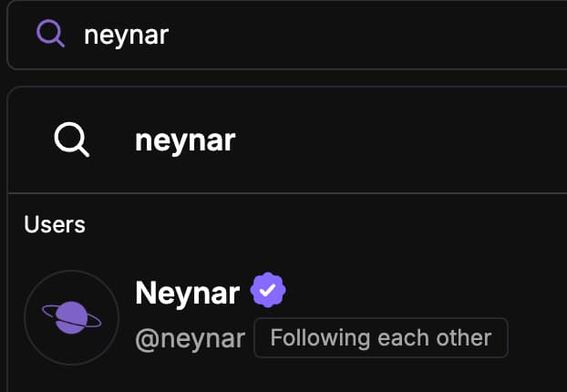Viewport: 567px width, 392px height.
Task: Click the Users section heading
Action: (x=55, y=224)
